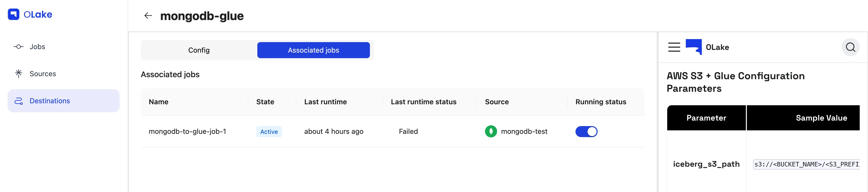
Task: Click the blue OLake docs logo
Action: pos(693,47)
